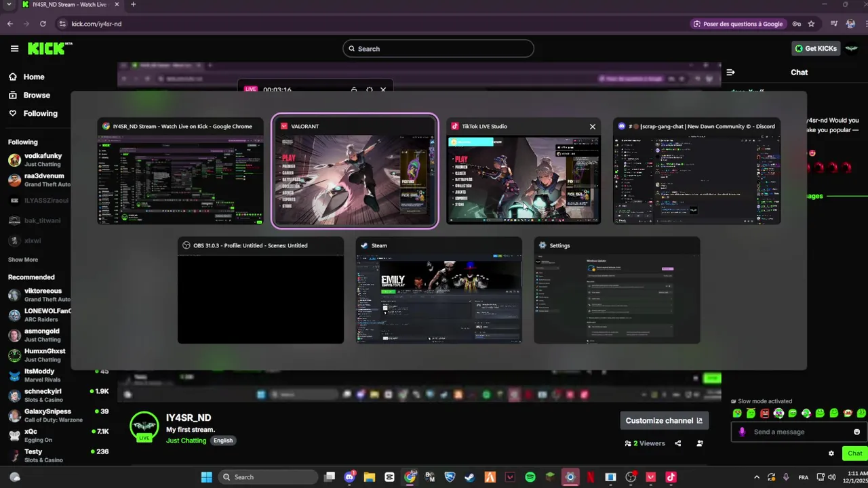Open raa3dvenum followed channel
The height and width of the screenshot is (488, 868).
[x=39, y=180]
